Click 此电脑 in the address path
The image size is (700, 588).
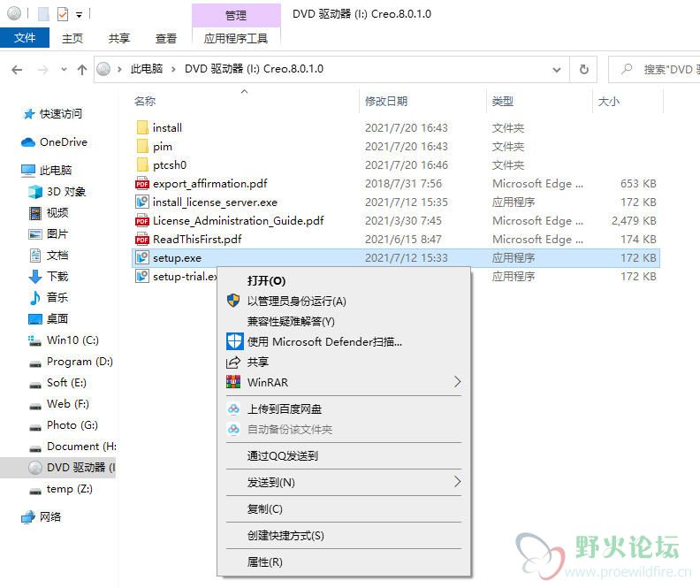[147, 69]
